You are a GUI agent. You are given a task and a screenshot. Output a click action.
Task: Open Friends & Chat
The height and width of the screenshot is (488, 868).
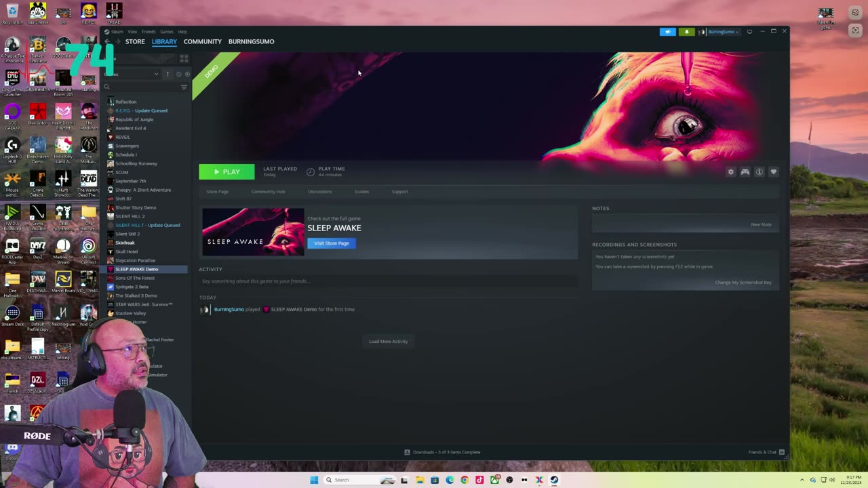766,452
